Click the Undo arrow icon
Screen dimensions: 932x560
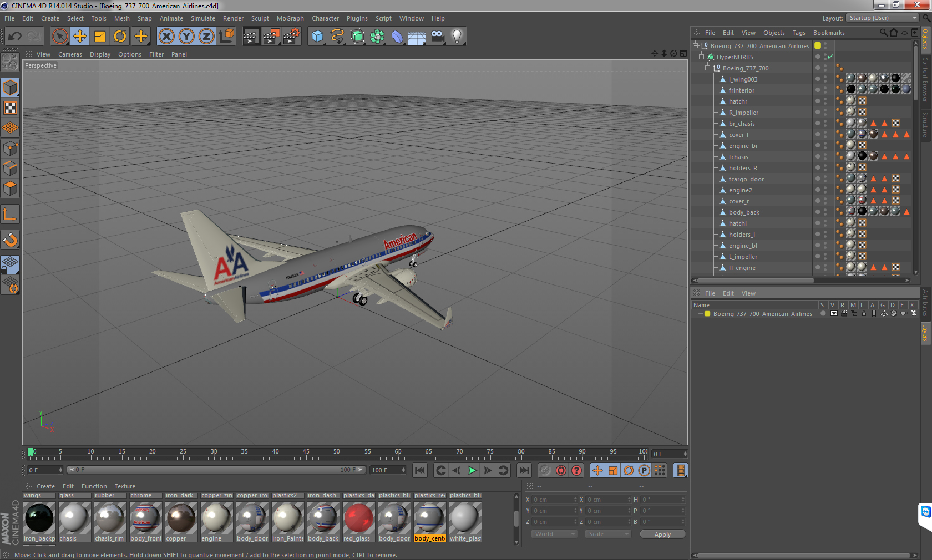click(15, 37)
